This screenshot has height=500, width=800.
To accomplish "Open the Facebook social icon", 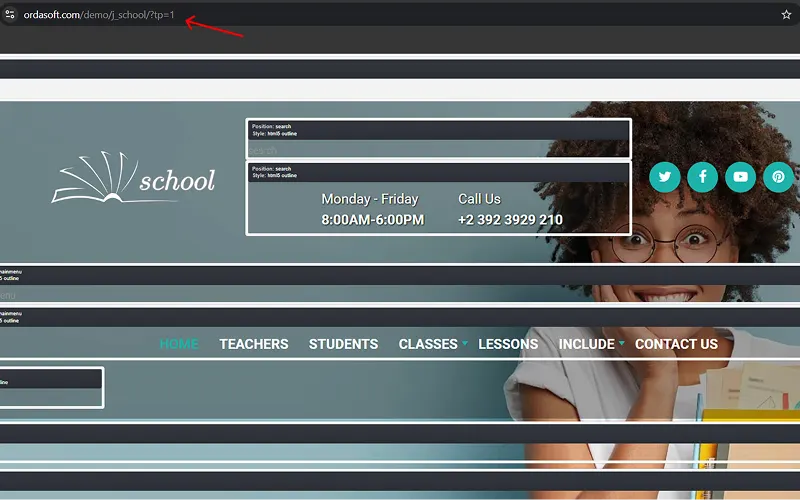I will coord(703,177).
